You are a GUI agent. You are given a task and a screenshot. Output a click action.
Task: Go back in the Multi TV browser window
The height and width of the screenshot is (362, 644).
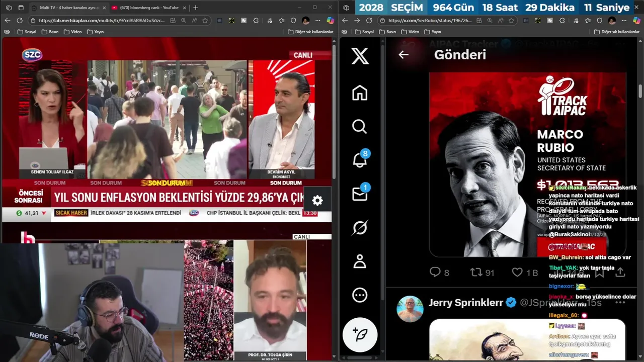7,21
